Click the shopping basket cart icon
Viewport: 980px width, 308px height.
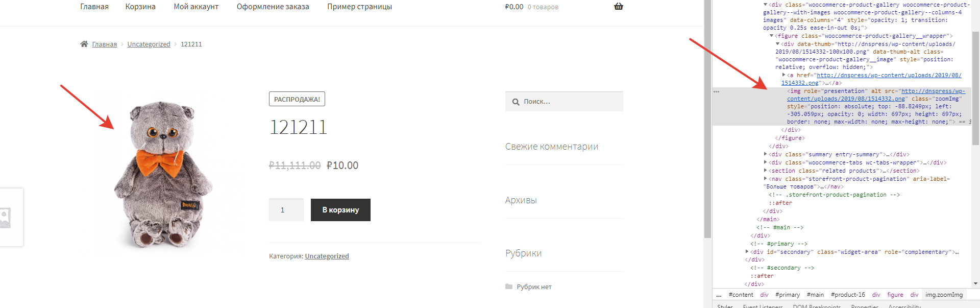tap(619, 7)
